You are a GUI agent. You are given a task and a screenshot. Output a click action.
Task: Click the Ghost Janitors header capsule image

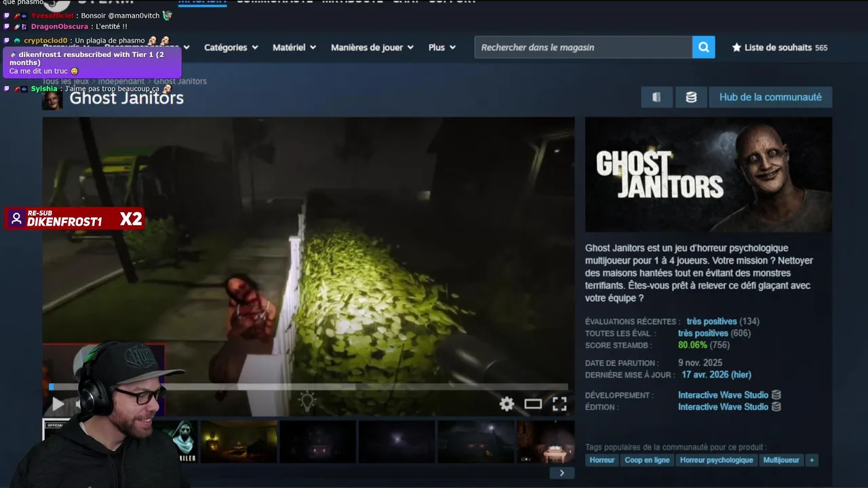pyautogui.click(x=709, y=175)
